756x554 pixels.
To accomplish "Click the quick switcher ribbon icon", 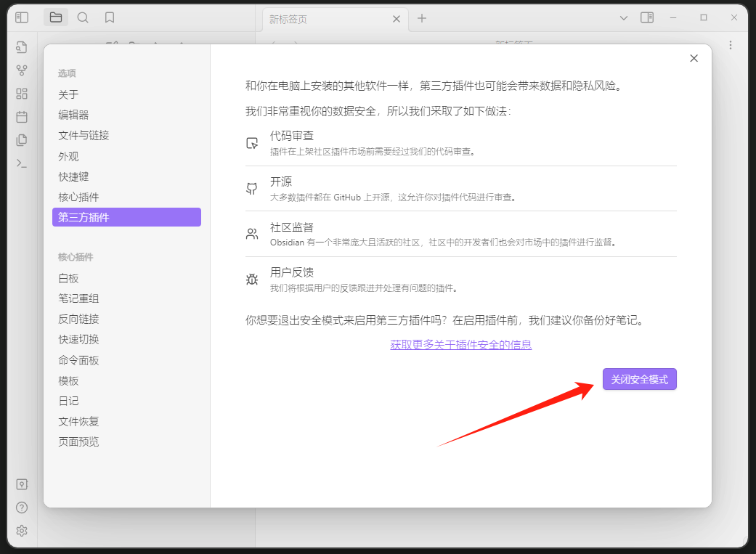I will (21, 46).
